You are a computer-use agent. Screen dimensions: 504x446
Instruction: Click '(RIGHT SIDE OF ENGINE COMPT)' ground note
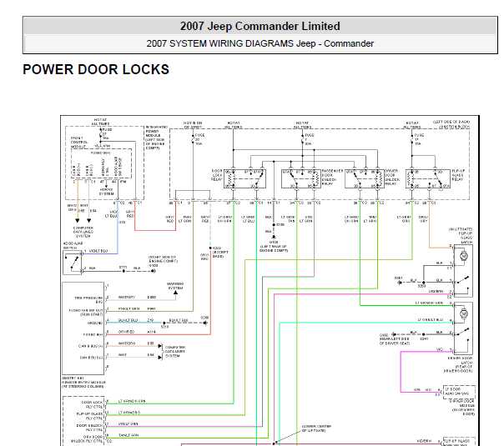(163, 259)
